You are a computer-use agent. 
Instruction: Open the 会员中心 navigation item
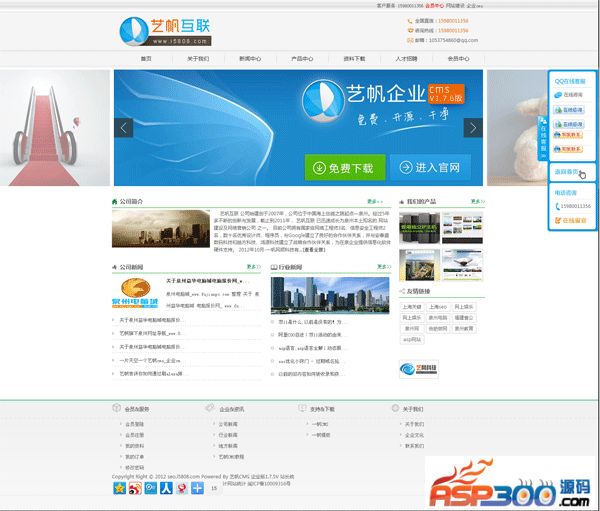(x=458, y=59)
